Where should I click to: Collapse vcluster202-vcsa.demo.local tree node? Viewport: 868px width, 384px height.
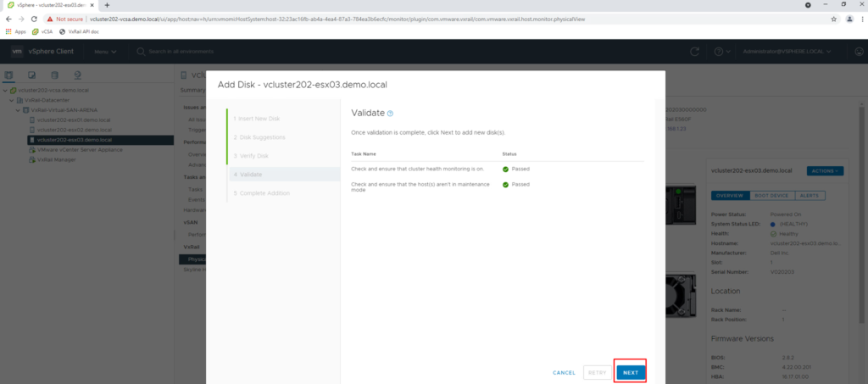click(x=5, y=90)
